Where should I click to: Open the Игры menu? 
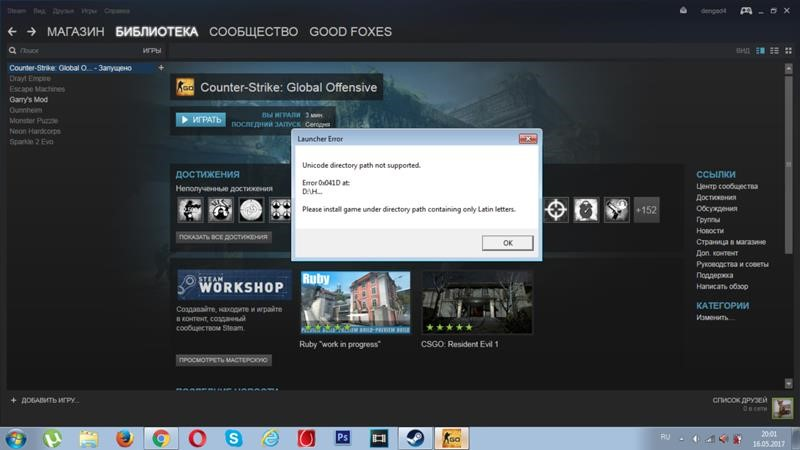[x=89, y=11]
